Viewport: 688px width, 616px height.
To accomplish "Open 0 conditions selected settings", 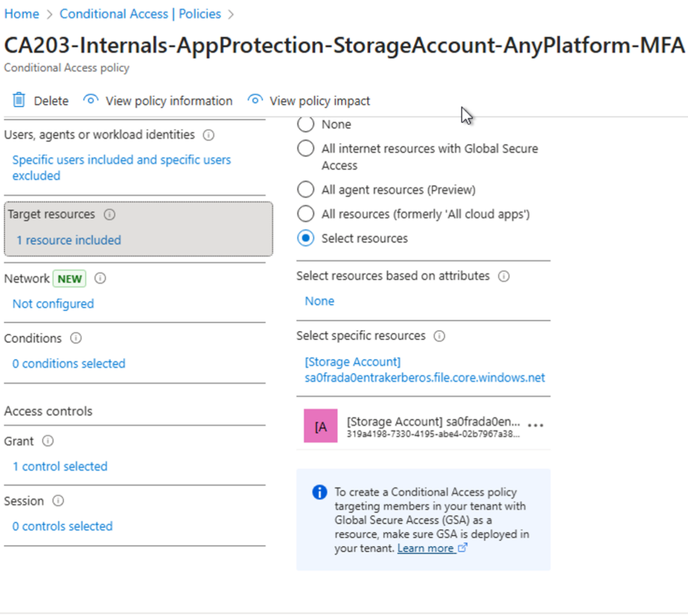I will tap(69, 363).
